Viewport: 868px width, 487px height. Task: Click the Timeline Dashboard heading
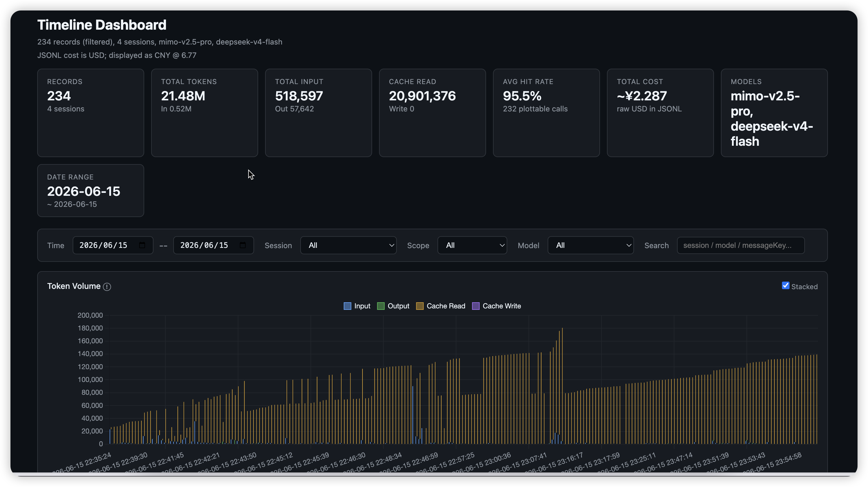102,25
